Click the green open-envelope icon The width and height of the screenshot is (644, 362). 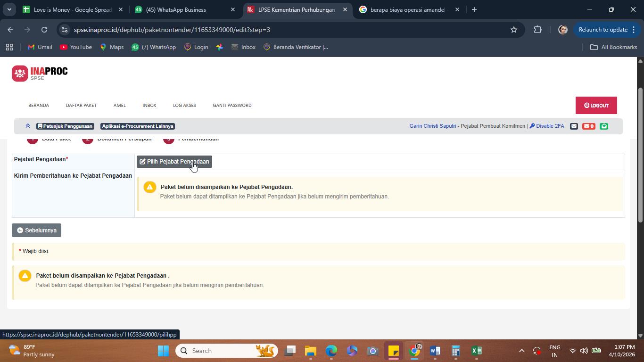pyautogui.click(x=604, y=126)
